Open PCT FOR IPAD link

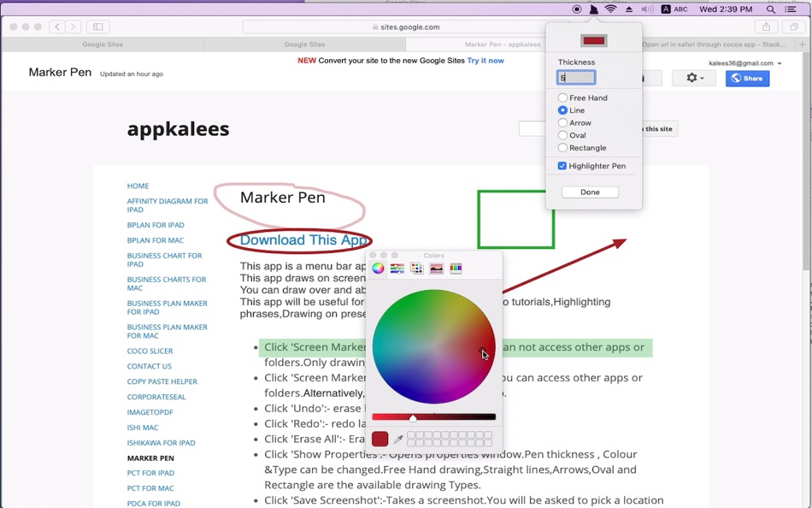[x=150, y=473]
